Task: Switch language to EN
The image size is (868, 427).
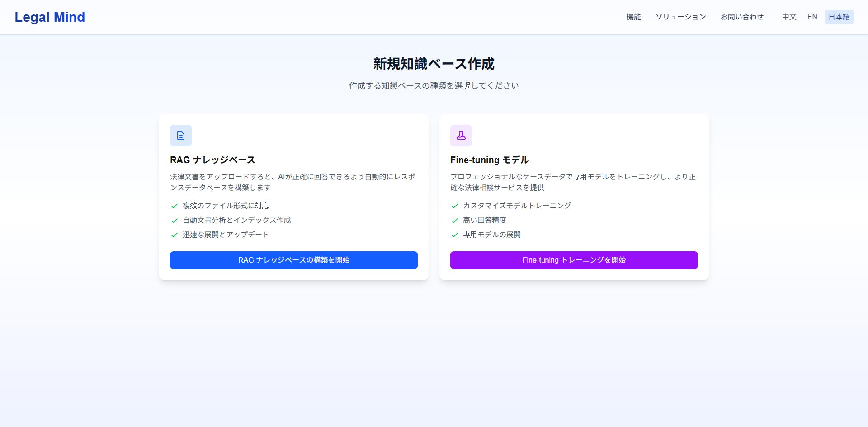Action: (x=812, y=17)
